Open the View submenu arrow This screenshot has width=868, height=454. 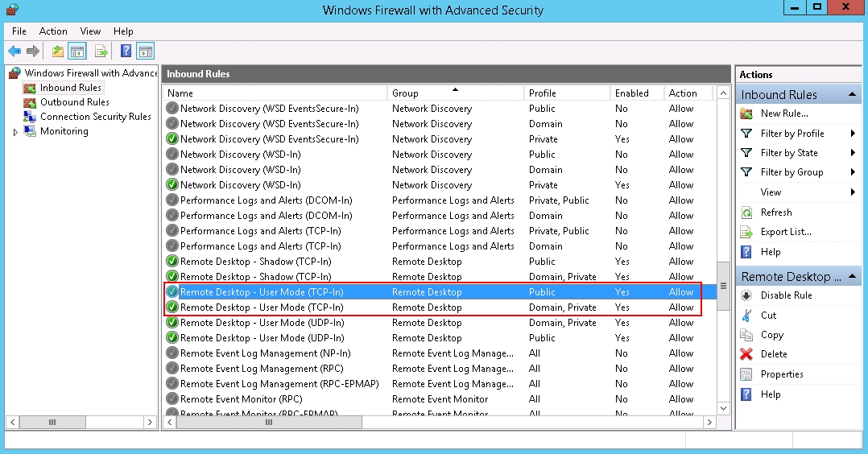(x=853, y=192)
